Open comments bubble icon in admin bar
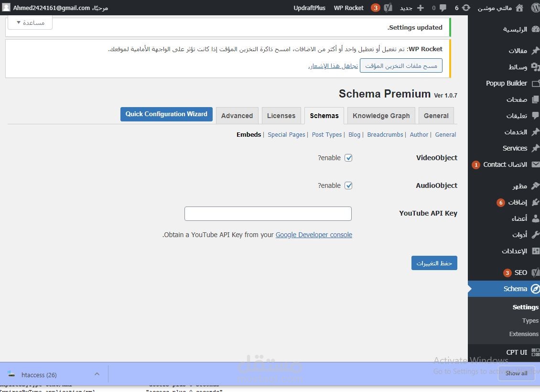The width and height of the screenshot is (540, 392). [443, 8]
